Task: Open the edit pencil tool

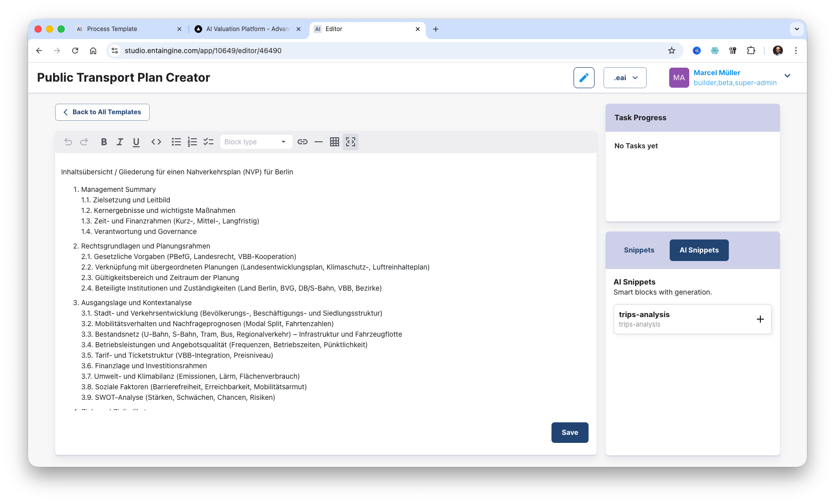Action: [x=584, y=78]
